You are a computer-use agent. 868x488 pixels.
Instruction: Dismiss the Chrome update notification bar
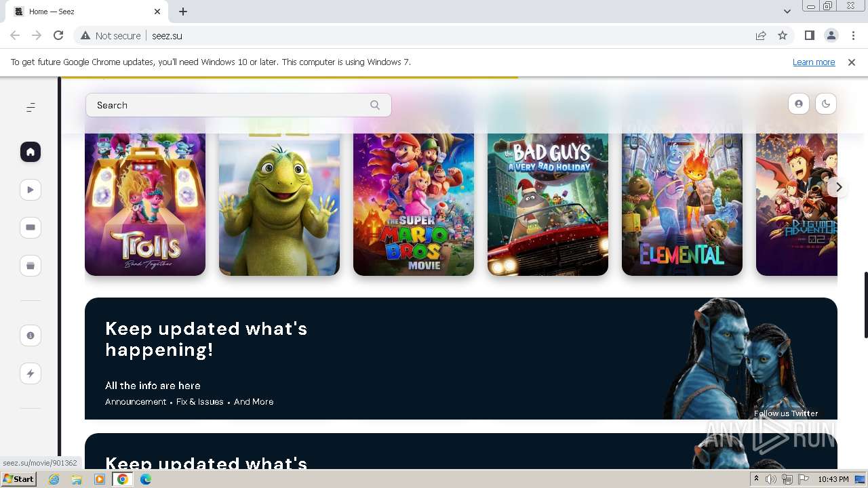(852, 62)
